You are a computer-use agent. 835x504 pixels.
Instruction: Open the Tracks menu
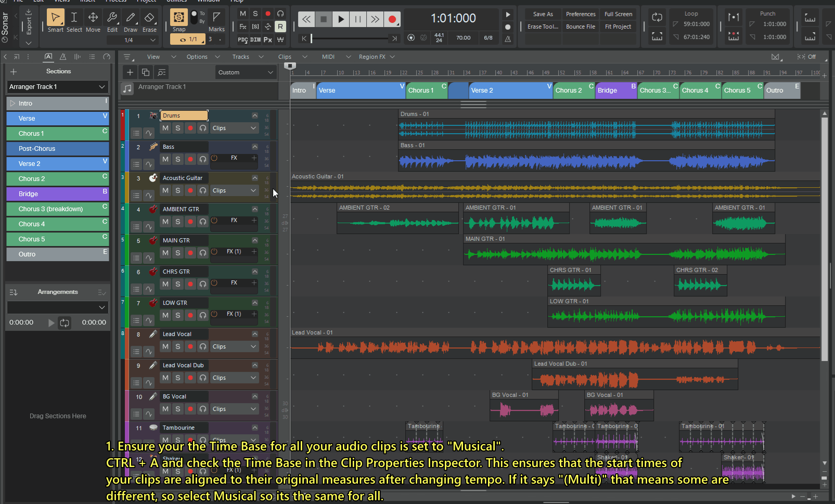(240, 57)
